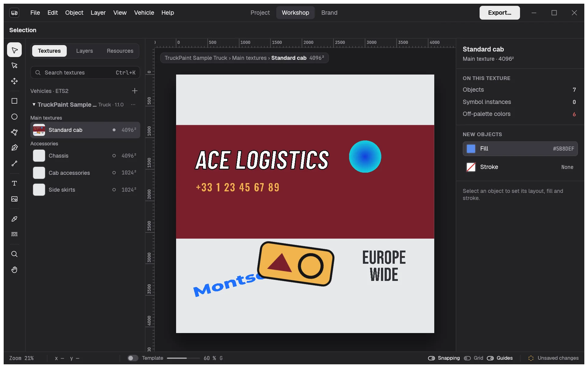
Task: Select the Pen tool
Action: [x=14, y=148]
